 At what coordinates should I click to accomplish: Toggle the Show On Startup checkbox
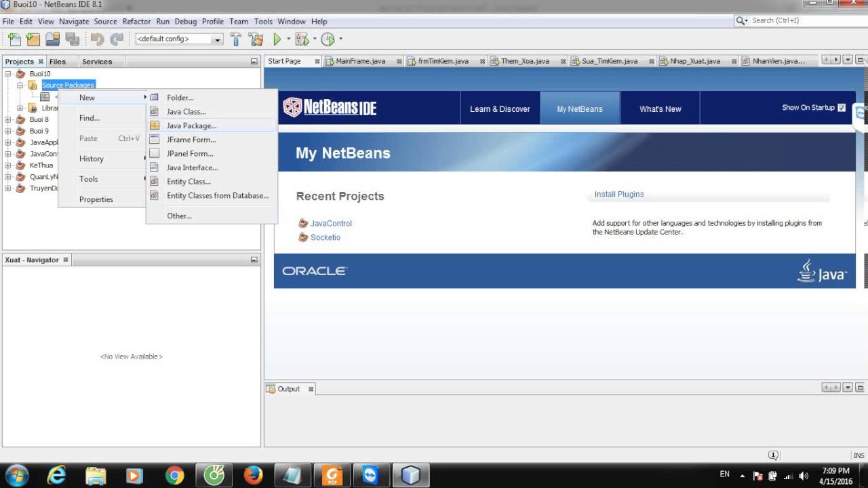click(842, 107)
